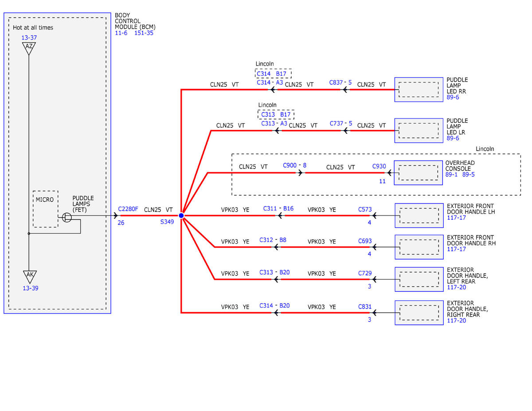532x411 pixels.
Task: Click the "Hot at all times" label
Action: 33,27
